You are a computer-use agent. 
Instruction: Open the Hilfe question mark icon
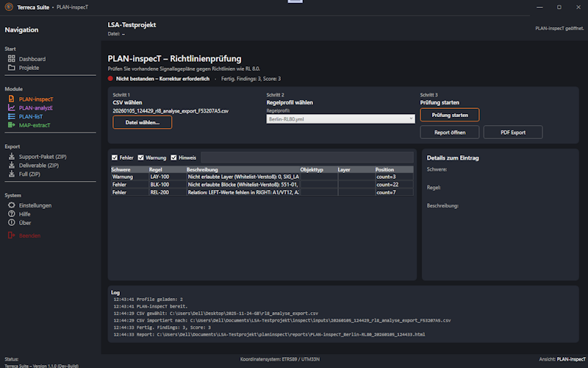click(11, 213)
